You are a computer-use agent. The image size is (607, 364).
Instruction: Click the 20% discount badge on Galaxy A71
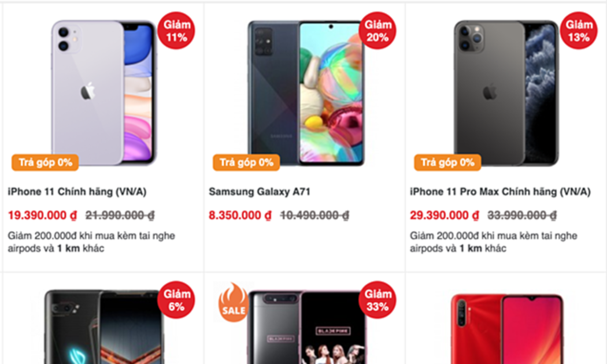pyautogui.click(x=377, y=31)
